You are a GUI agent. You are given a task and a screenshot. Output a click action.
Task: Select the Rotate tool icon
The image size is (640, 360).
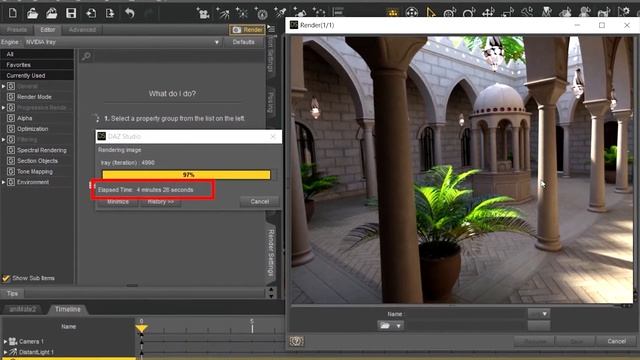pos(469,13)
